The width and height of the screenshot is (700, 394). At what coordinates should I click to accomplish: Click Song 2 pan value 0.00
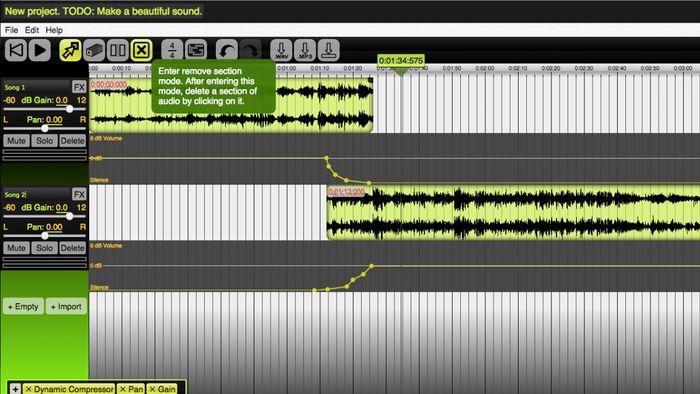54,227
